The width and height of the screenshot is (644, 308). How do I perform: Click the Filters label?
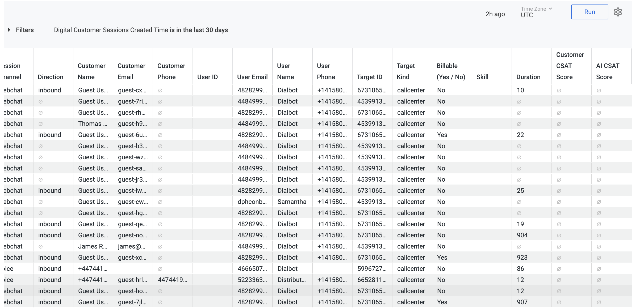[25, 30]
